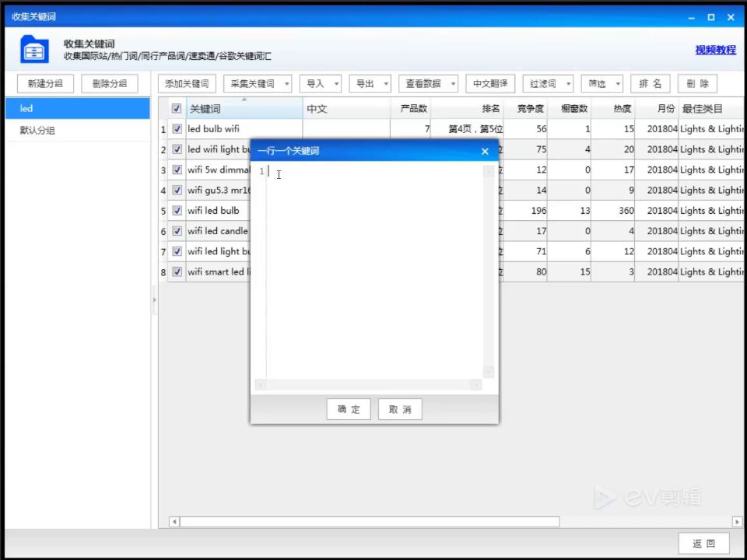Sort by the 橱窗数 column header
Viewport: 747px width, 560px height.
(570, 109)
